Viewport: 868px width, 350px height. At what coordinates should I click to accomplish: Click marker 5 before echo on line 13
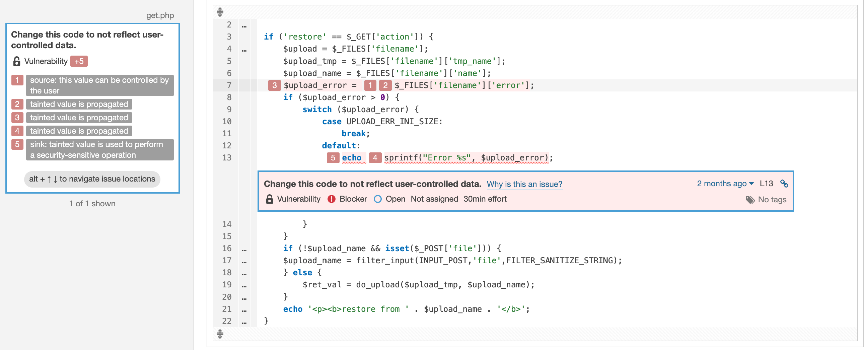[333, 158]
